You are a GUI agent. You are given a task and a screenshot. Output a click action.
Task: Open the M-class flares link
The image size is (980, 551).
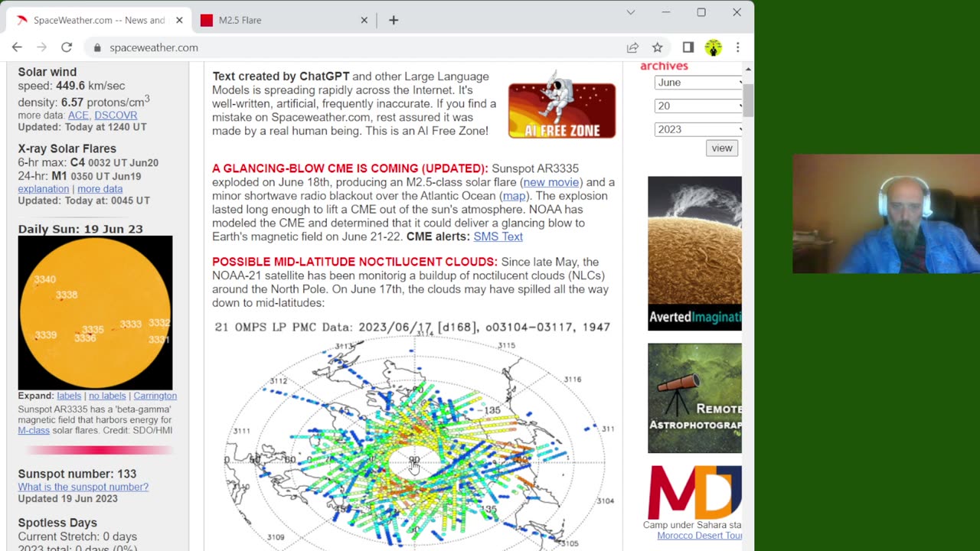tap(34, 430)
